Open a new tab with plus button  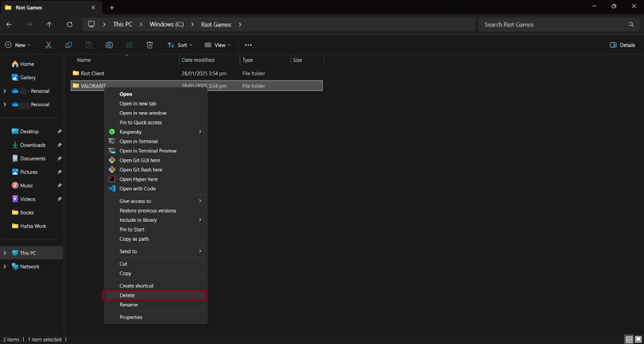[x=112, y=8]
